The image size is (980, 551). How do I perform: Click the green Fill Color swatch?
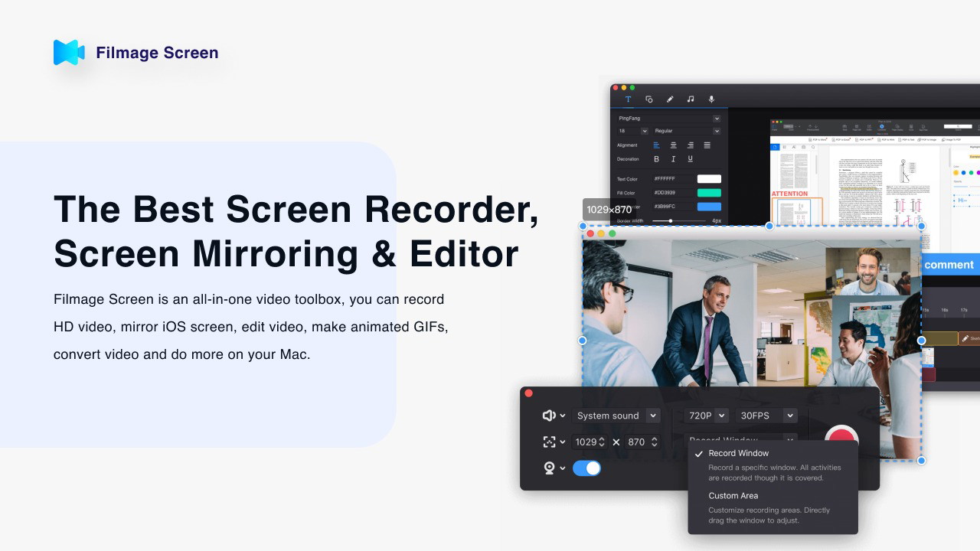tap(709, 193)
